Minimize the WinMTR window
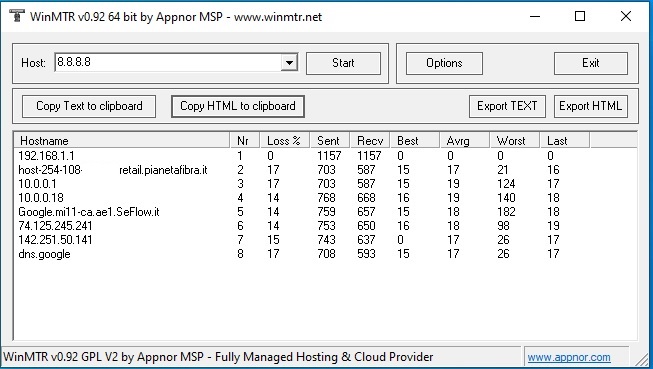Screen dimensions: 653x369 click(x=535, y=17)
